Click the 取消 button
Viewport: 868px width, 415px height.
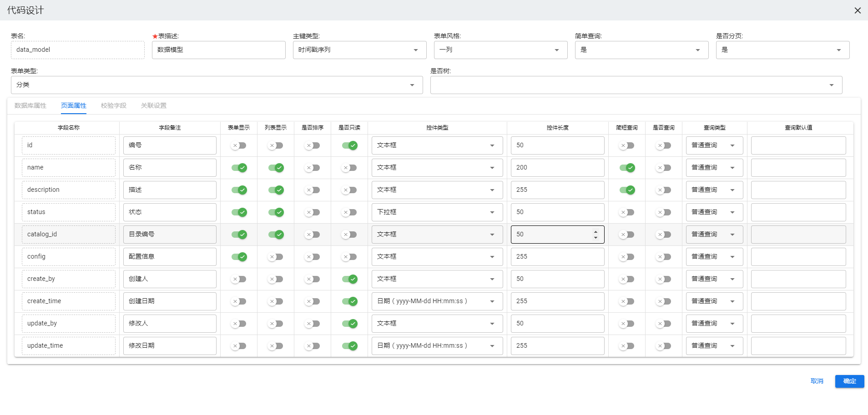pos(817,381)
